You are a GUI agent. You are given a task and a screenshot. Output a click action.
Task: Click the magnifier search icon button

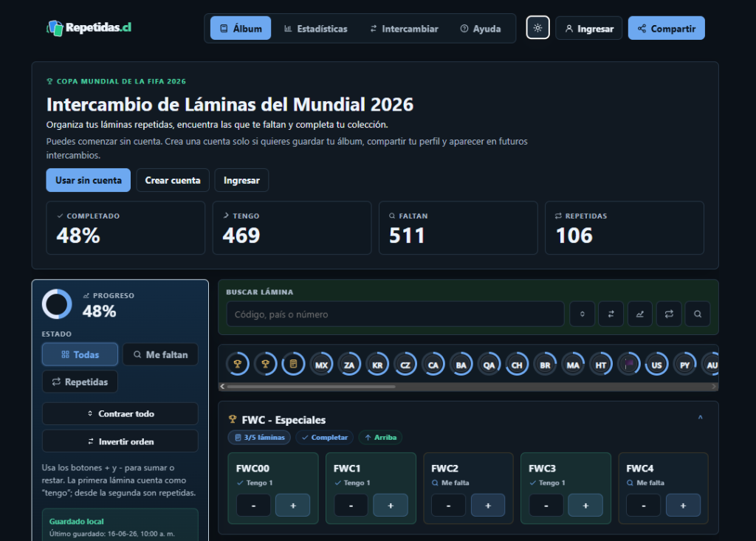(x=698, y=314)
